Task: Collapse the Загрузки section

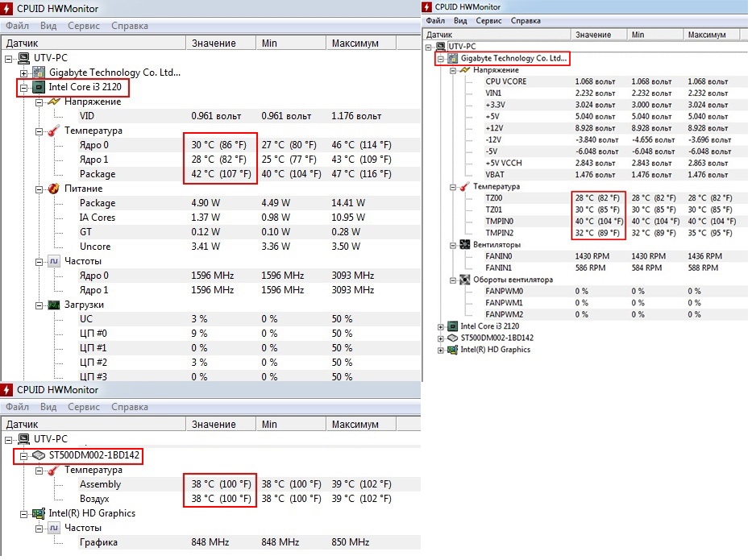Action: [39, 305]
